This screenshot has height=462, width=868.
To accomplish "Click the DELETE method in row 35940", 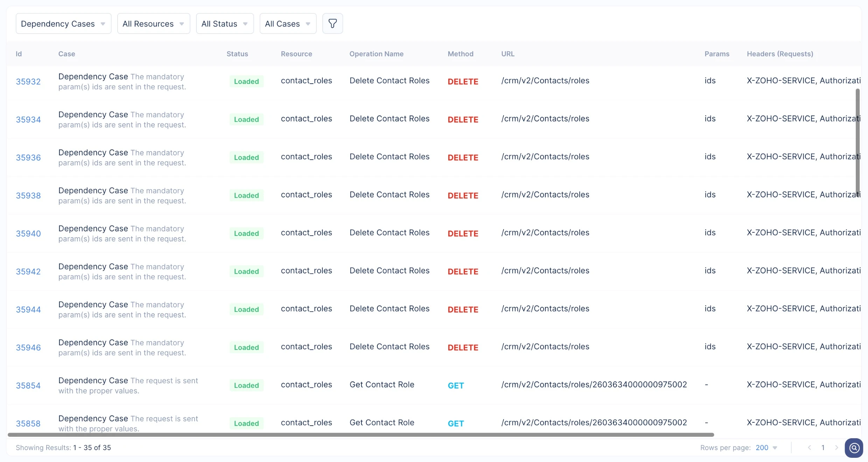I will (463, 233).
